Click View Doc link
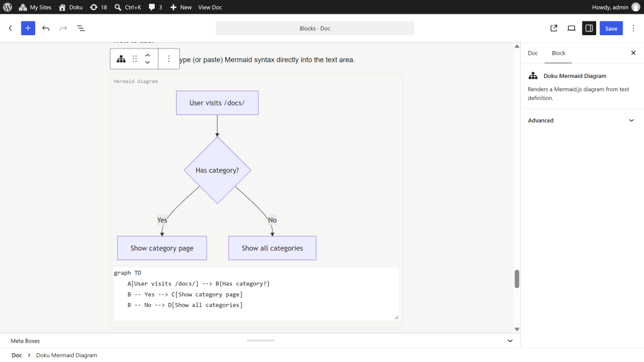Image resolution: width=644 pixels, height=362 pixels. point(210,7)
